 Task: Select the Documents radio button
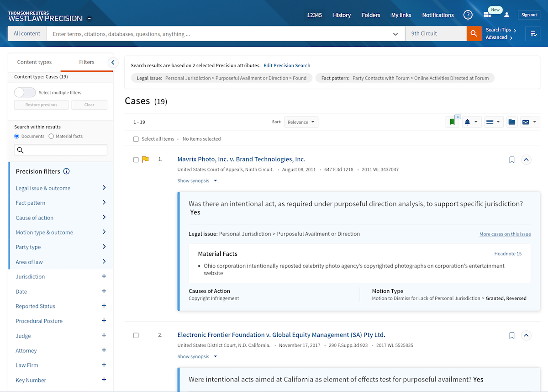click(x=17, y=136)
